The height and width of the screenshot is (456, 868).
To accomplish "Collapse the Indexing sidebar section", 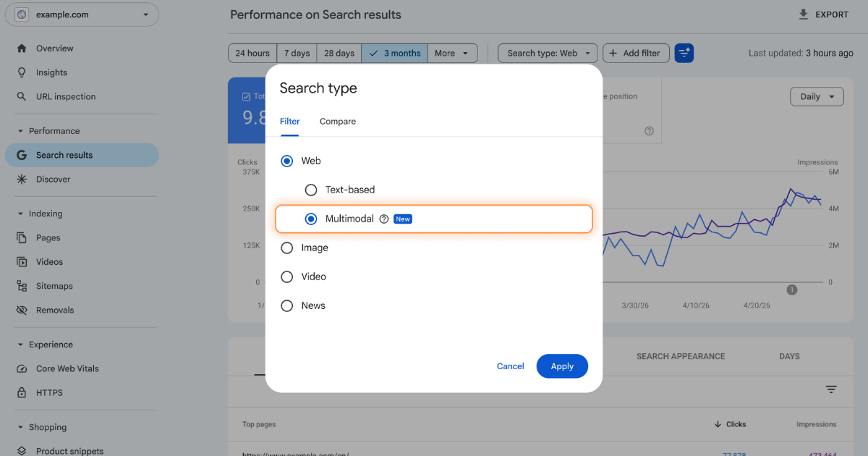I will coord(20,214).
